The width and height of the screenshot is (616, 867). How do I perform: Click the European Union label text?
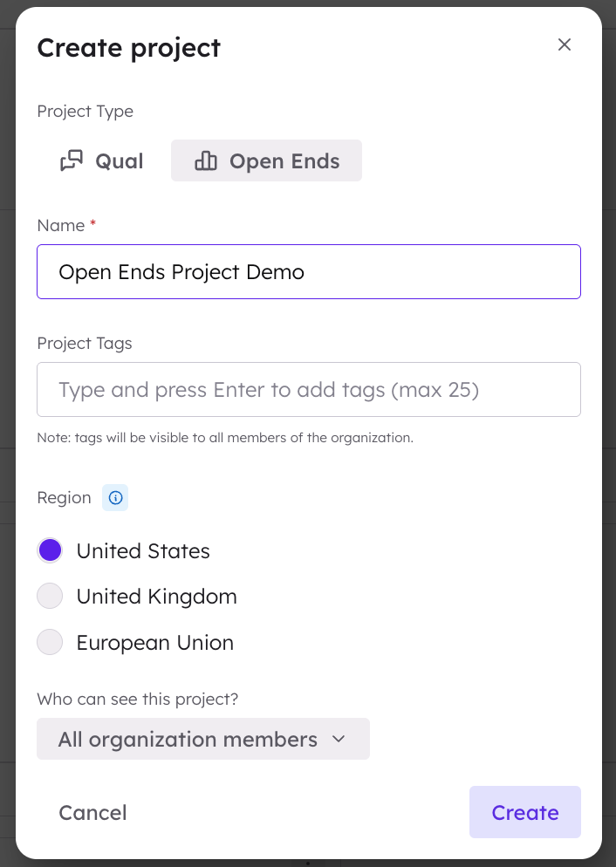[154, 643]
